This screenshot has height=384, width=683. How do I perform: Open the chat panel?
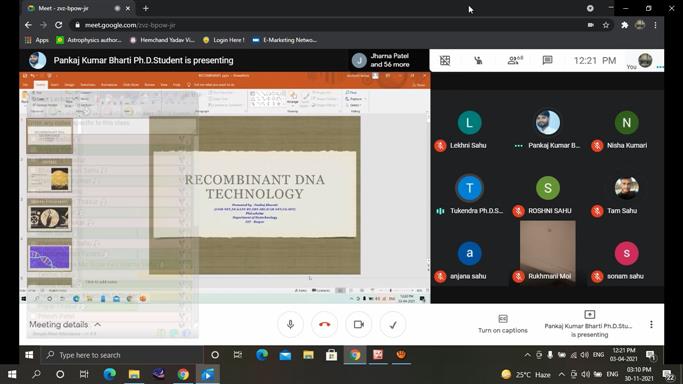coord(548,60)
